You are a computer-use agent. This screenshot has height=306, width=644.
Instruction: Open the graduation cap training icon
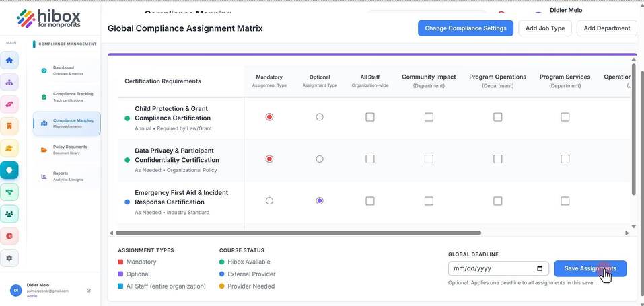click(9, 148)
